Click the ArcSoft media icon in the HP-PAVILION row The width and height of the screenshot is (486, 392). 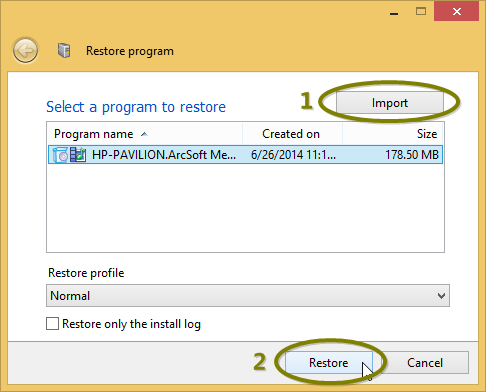pos(78,155)
